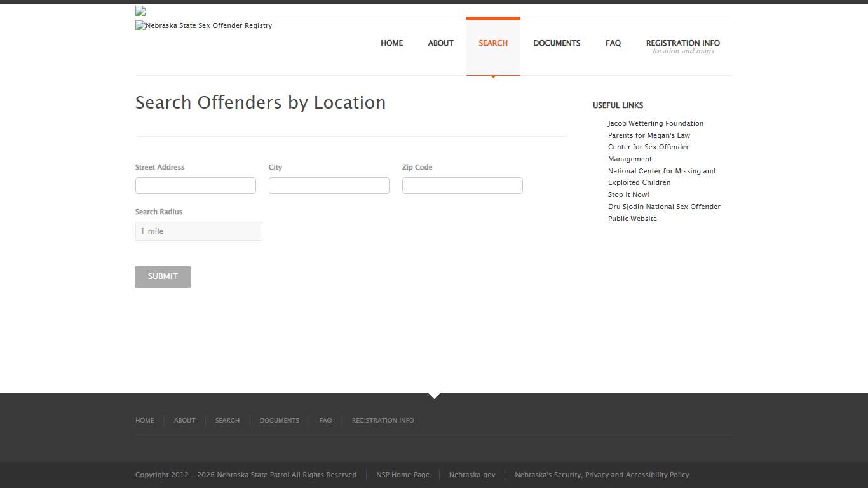
Task: Click the SEARCH link in the footer
Action: tap(227, 420)
